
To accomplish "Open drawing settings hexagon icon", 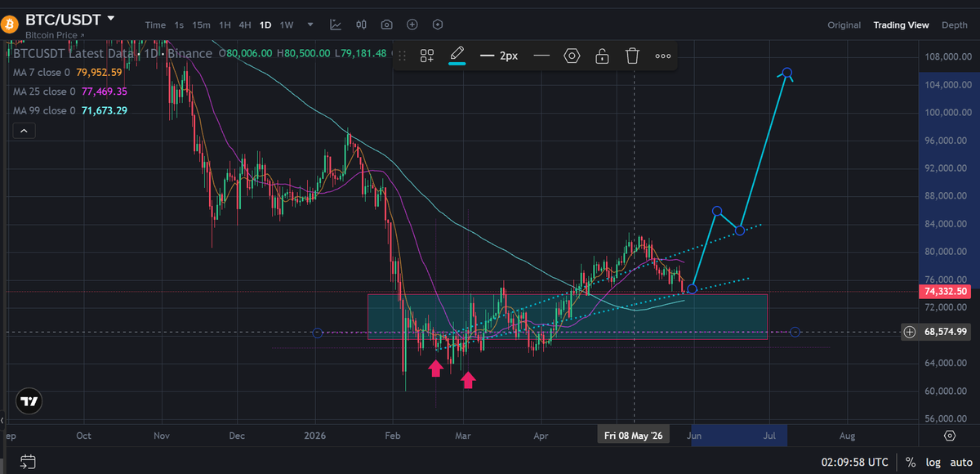I will tap(572, 56).
